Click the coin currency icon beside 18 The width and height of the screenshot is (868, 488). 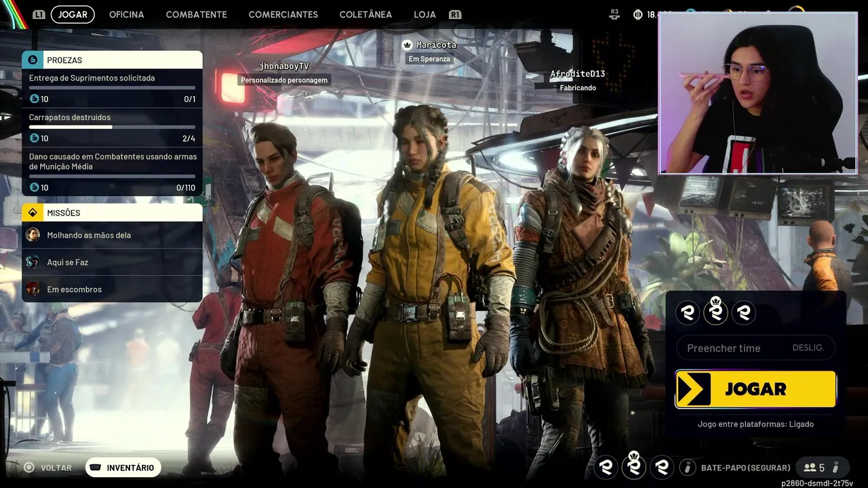637,14
